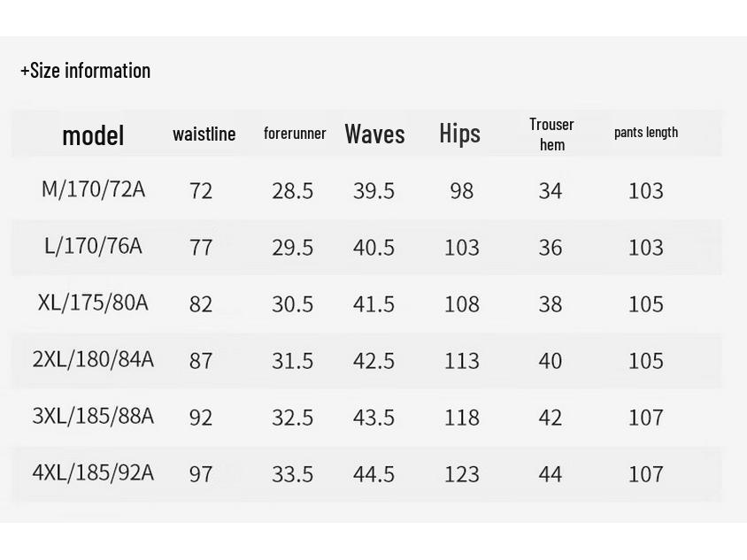Select waves value 43.5 in 3XL row
This screenshot has height=560, width=747.
pyautogui.click(x=373, y=417)
